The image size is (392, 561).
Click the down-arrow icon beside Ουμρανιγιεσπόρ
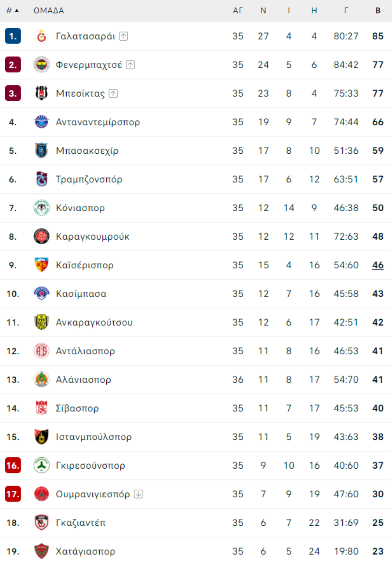(139, 494)
